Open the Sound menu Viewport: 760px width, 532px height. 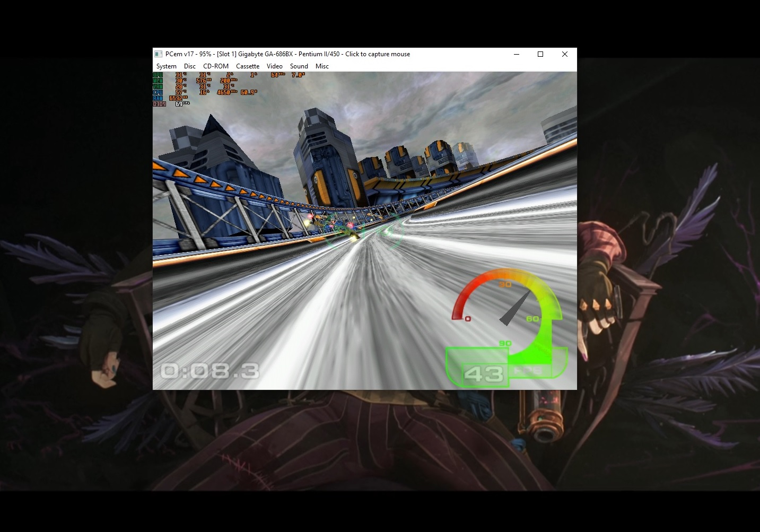point(299,66)
